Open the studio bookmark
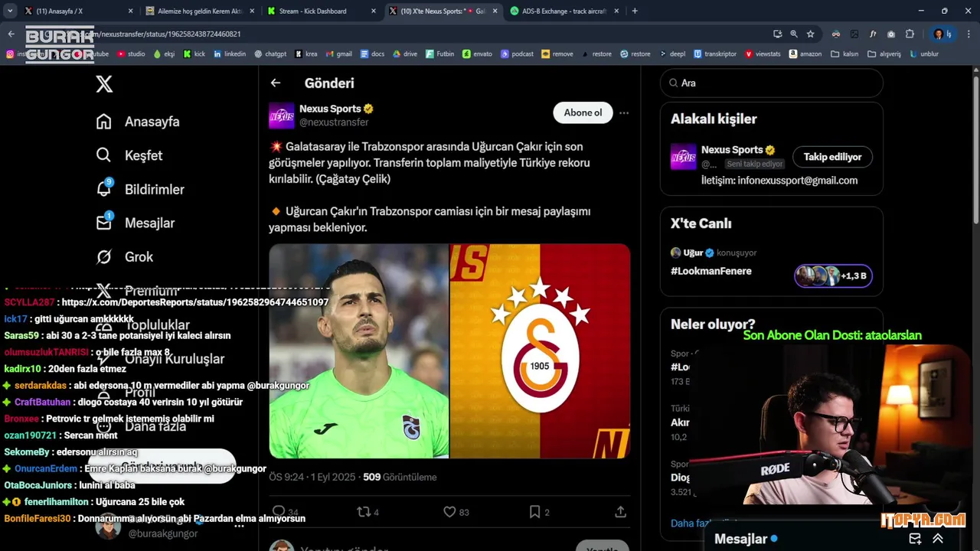The height and width of the screenshot is (551, 980). (x=131, y=54)
